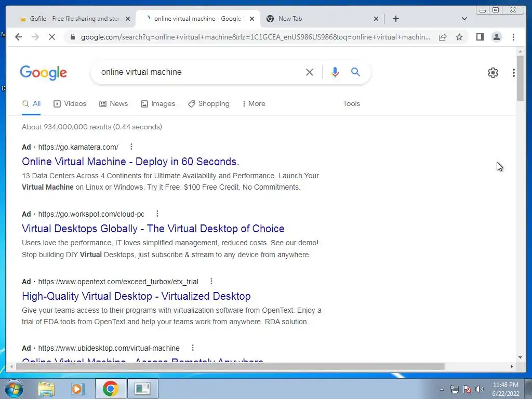The height and width of the screenshot is (399, 532).
Task: Open 'Online Virtual Machine - Deploy in 60 Seconds' link
Action: click(130, 162)
